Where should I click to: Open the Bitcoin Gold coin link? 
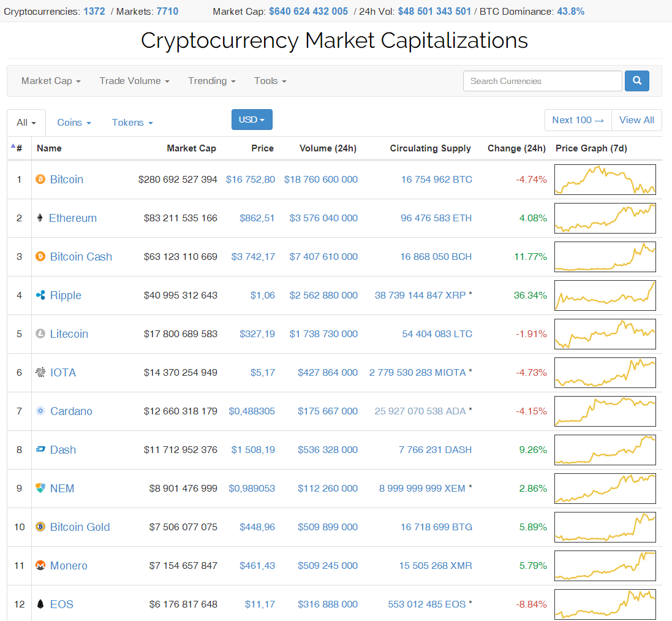coord(80,527)
